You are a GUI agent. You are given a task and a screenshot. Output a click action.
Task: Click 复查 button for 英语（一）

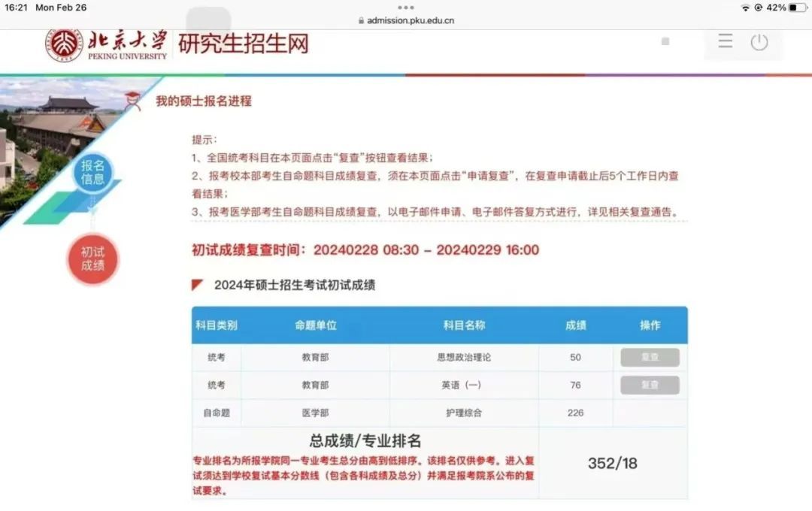(x=650, y=385)
